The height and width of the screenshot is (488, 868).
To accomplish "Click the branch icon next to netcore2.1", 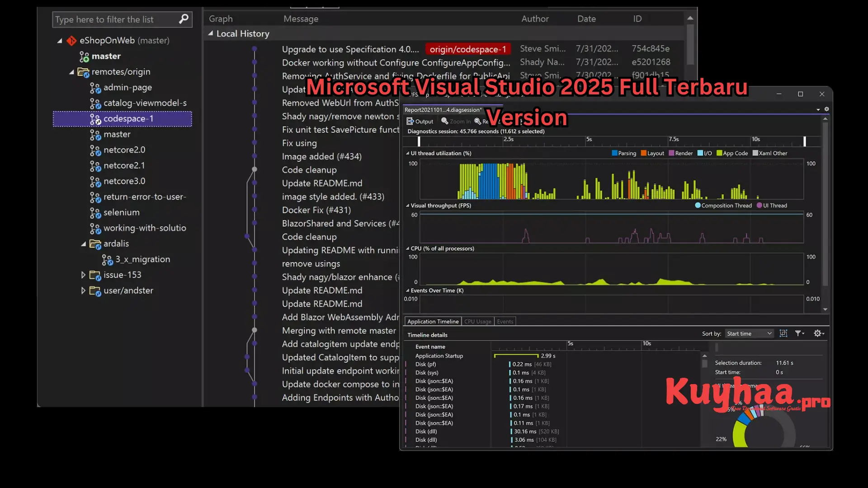I will point(95,166).
